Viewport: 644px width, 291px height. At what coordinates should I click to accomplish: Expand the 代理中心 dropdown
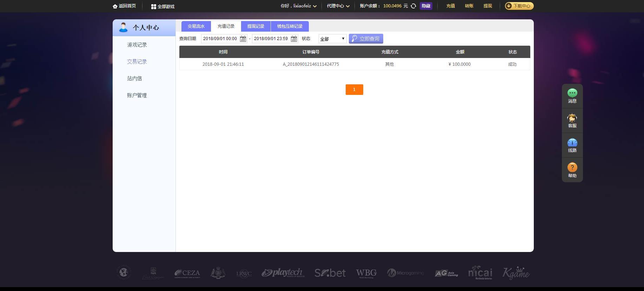point(338,6)
